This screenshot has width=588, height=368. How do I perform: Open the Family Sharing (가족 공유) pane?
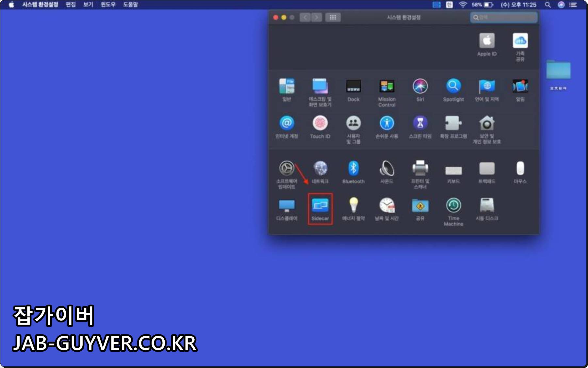click(x=520, y=47)
